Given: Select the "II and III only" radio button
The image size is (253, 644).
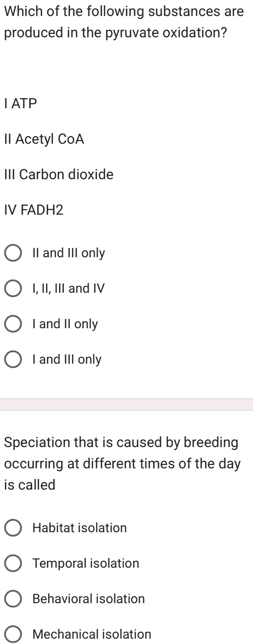Looking at the screenshot, I should (13, 253).
